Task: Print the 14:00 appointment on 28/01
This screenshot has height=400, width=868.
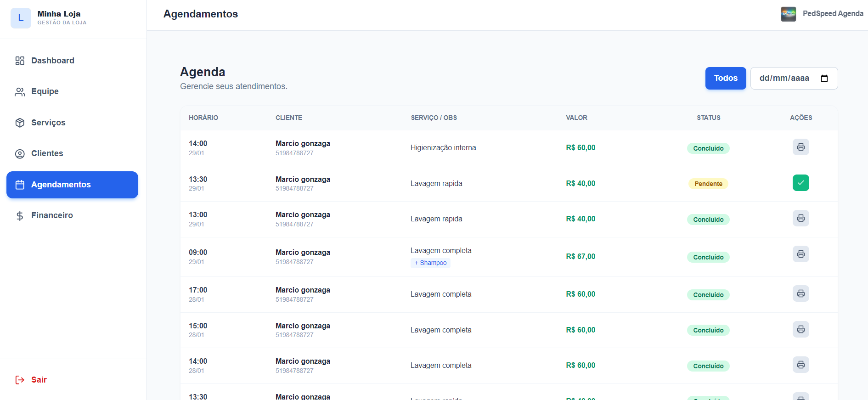Action: click(x=800, y=365)
